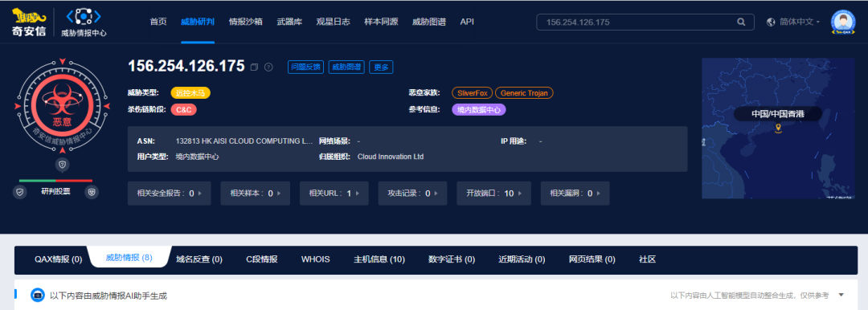This screenshot has height=310, width=868.
Task: Click the AI assistant robot icon
Action: coord(37,296)
